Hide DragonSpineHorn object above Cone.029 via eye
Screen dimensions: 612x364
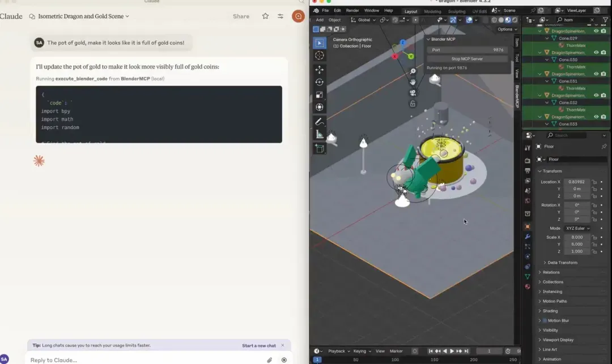point(596,31)
